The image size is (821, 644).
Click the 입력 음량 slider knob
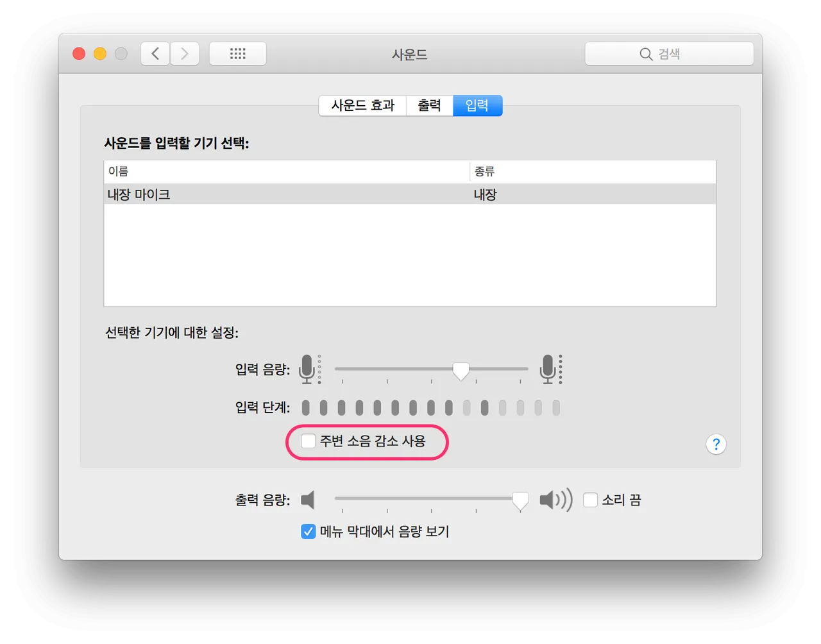(x=461, y=371)
